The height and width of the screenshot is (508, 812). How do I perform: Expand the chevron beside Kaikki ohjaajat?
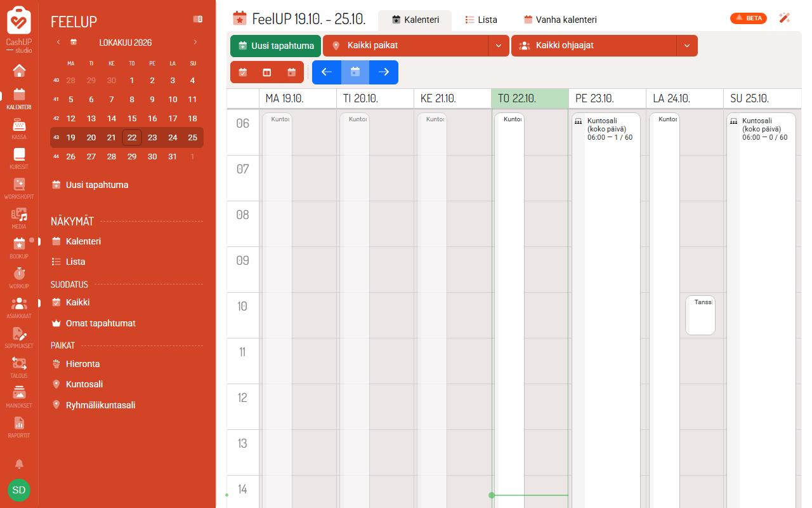click(687, 46)
